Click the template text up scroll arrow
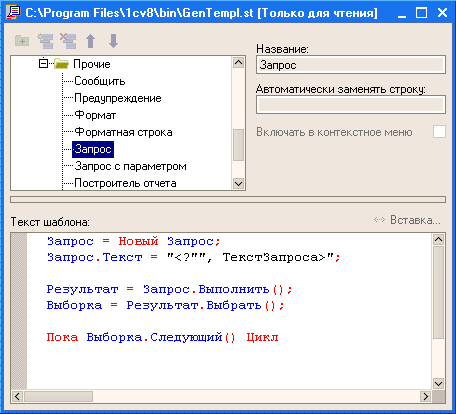Viewport: 456px width, 414px height. coord(438,239)
